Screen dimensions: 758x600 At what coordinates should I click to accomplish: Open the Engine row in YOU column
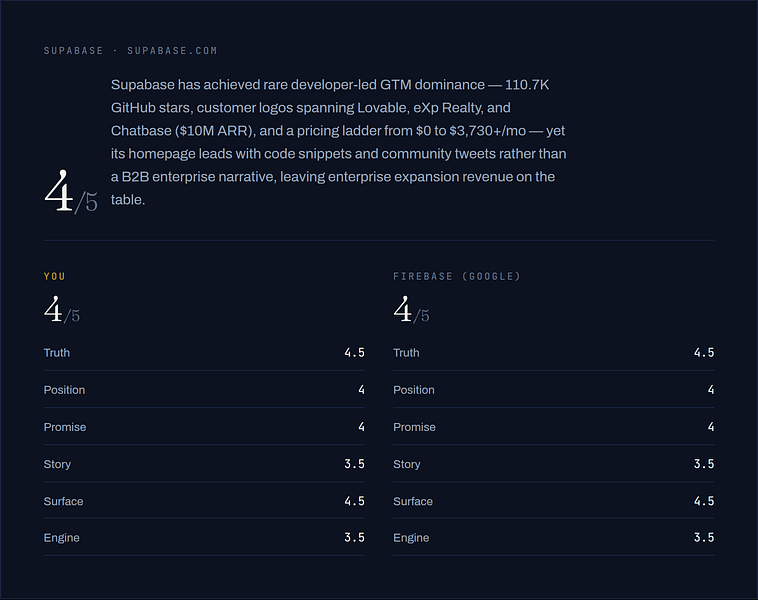click(204, 538)
